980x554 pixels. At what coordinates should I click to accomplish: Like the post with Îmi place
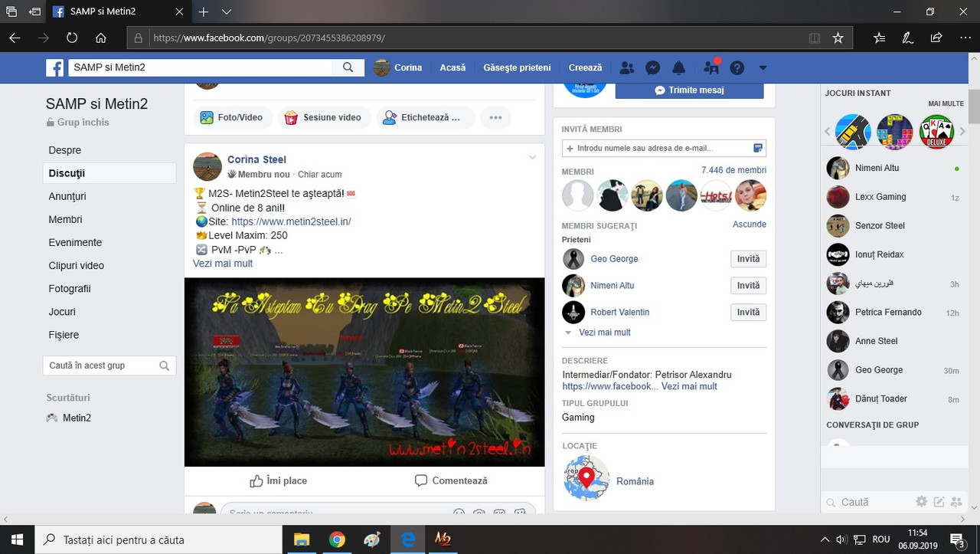coord(279,480)
